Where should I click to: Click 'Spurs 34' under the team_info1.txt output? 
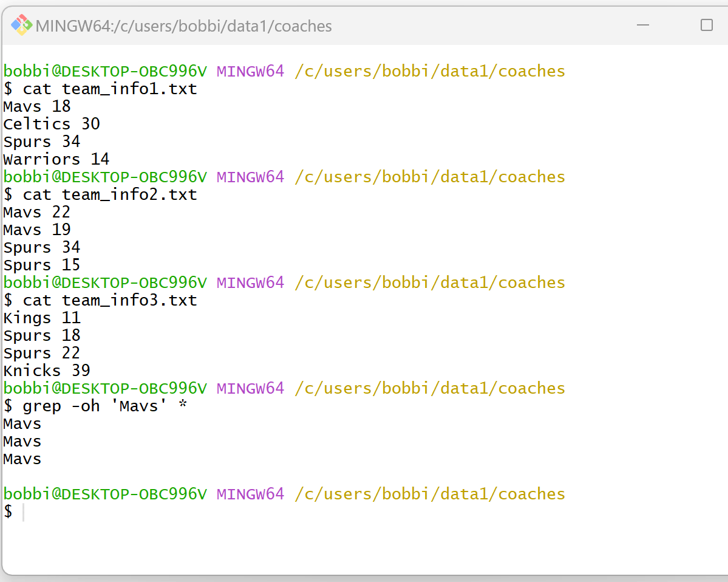(42, 142)
